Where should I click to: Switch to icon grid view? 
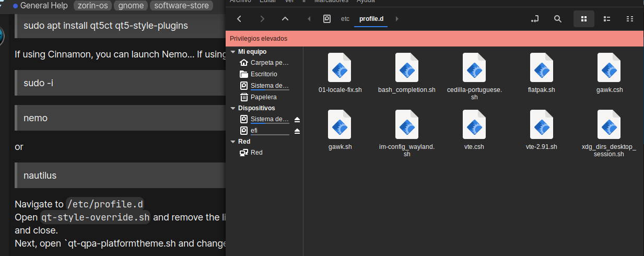point(584,19)
